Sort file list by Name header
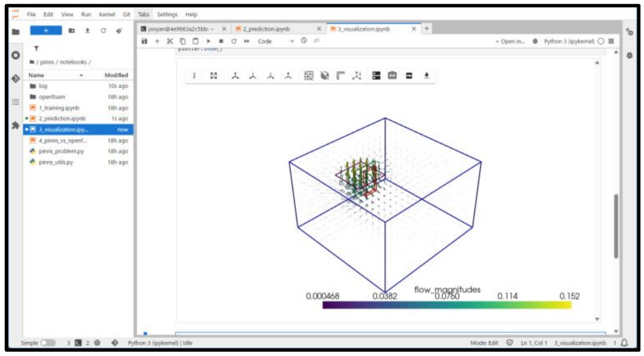This screenshot has height=356, width=644. [x=37, y=75]
